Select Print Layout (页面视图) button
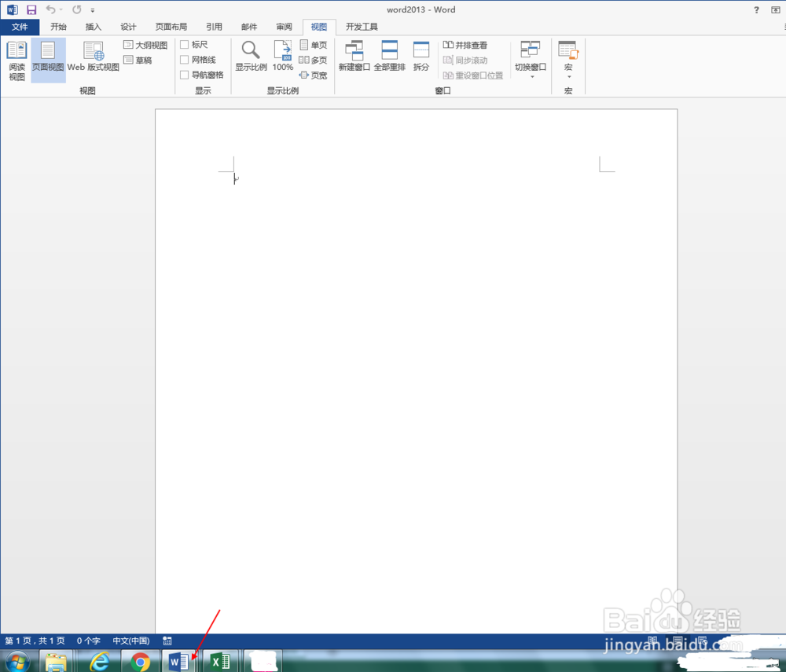Viewport: 786px width, 672px height. pyautogui.click(x=48, y=61)
